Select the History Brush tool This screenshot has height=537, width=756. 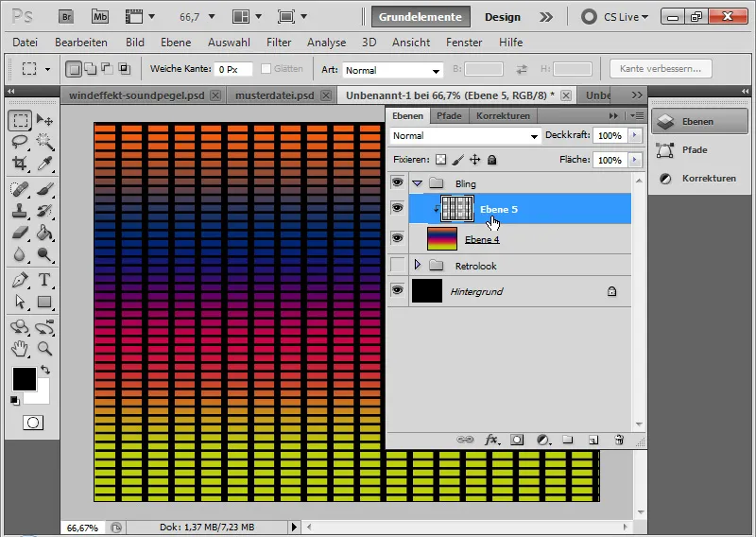point(44,211)
